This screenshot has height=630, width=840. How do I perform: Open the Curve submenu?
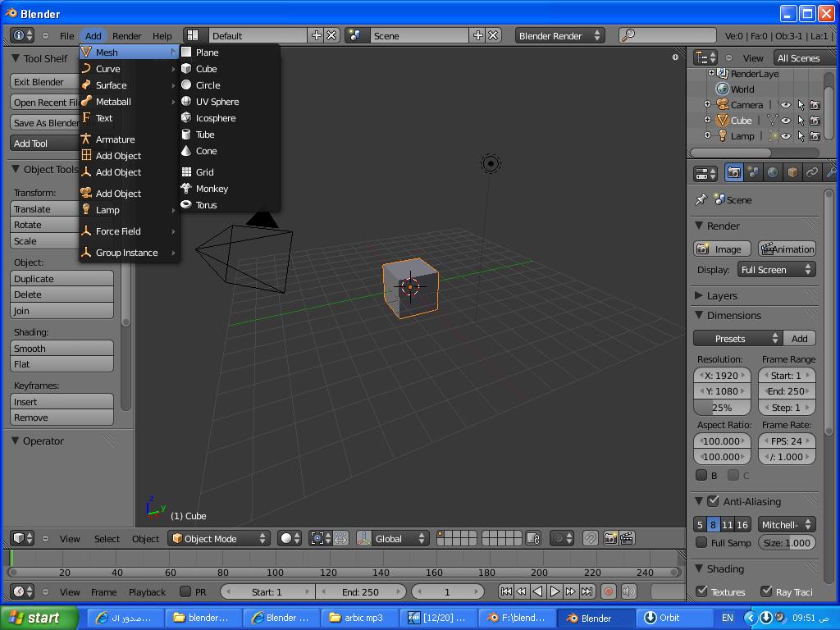tap(129, 69)
